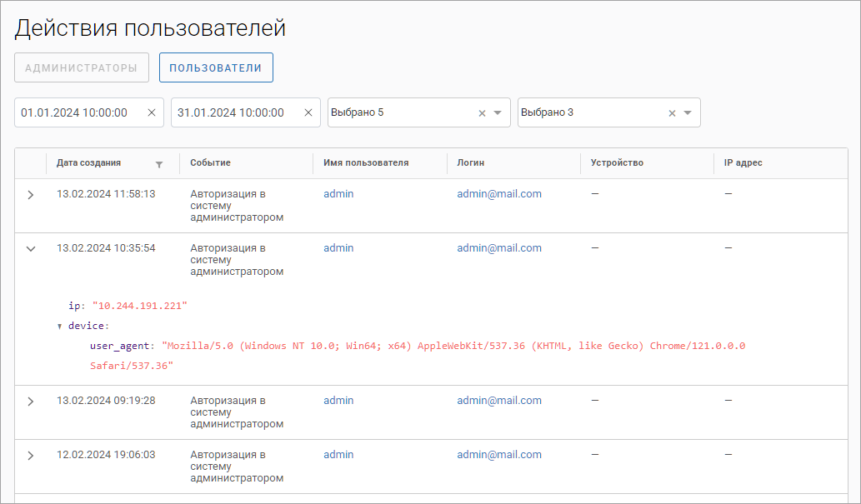Open admin user link in first row

click(x=338, y=194)
